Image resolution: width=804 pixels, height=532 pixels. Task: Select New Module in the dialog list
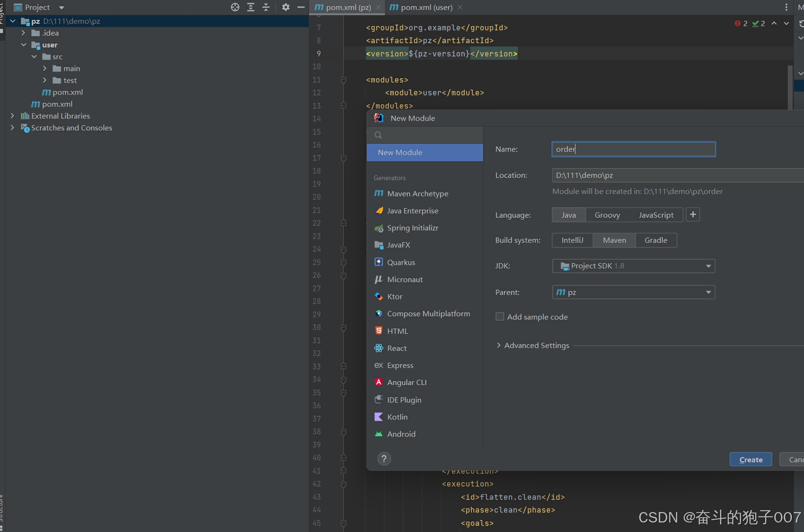(425, 152)
